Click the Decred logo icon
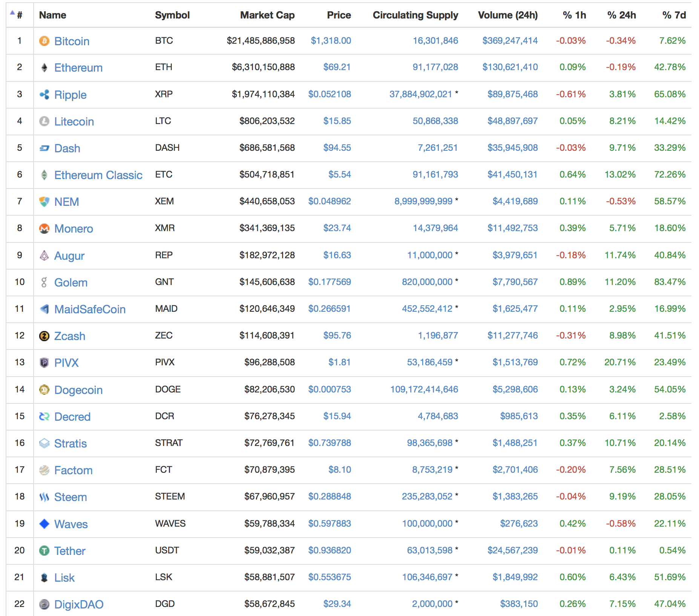Image resolution: width=699 pixels, height=616 pixels. click(x=44, y=417)
